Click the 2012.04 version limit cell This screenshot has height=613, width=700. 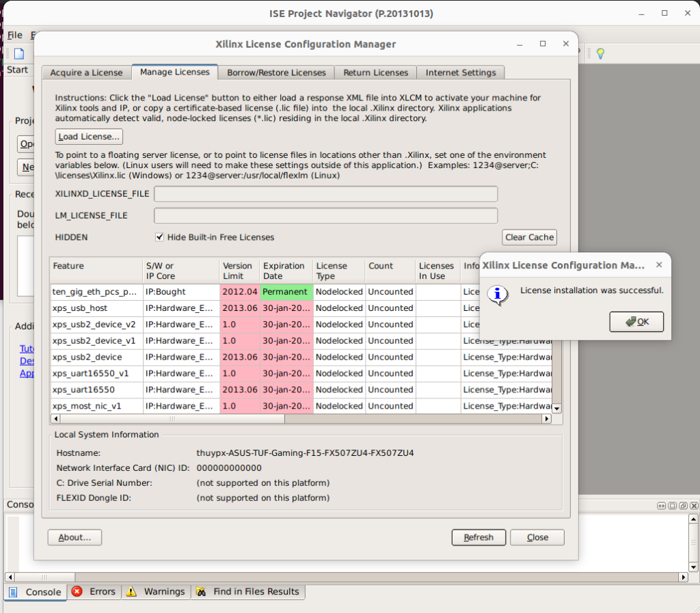point(240,292)
